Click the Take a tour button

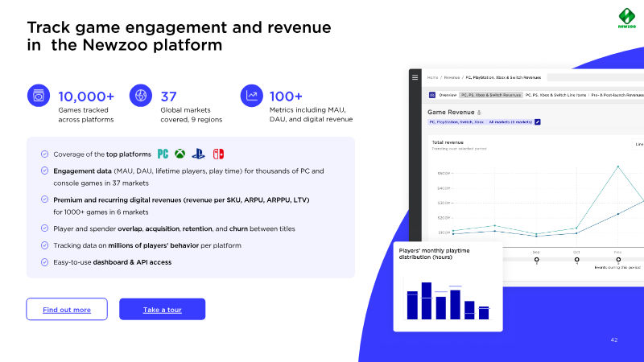pos(162,310)
